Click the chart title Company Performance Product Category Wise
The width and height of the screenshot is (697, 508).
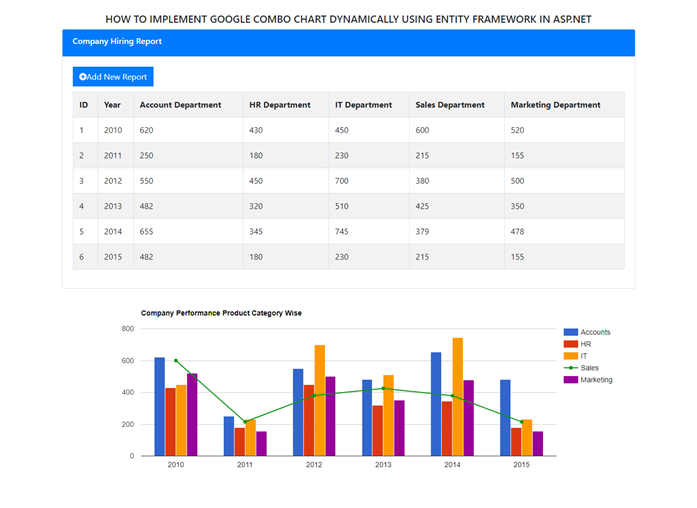point(221,313)
